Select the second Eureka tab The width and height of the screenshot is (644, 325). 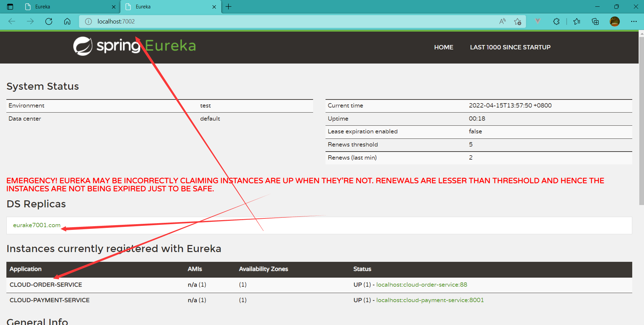click(171, 7)
